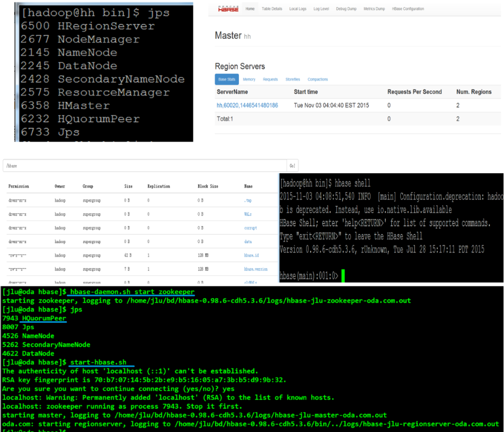Screen dimensions: 504x432
Task: Select the Base Stats tab
Action: coord(227,79)
